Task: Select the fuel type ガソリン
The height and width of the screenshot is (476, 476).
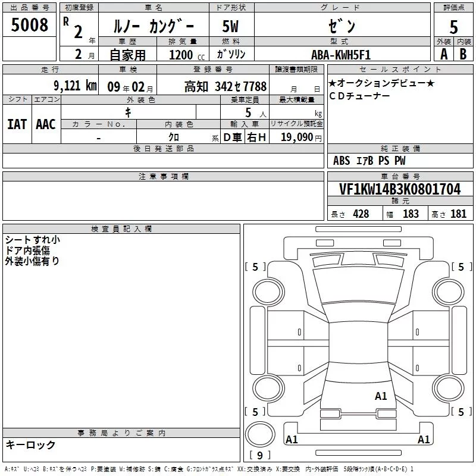Action: click(x=231, y=54)
